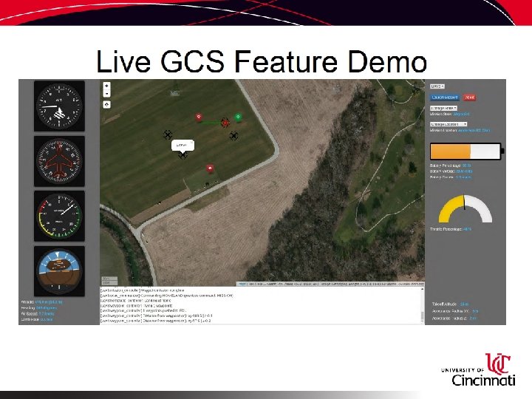
Task: Open the Change Location dropdown
Action: [x=449, y=124]
